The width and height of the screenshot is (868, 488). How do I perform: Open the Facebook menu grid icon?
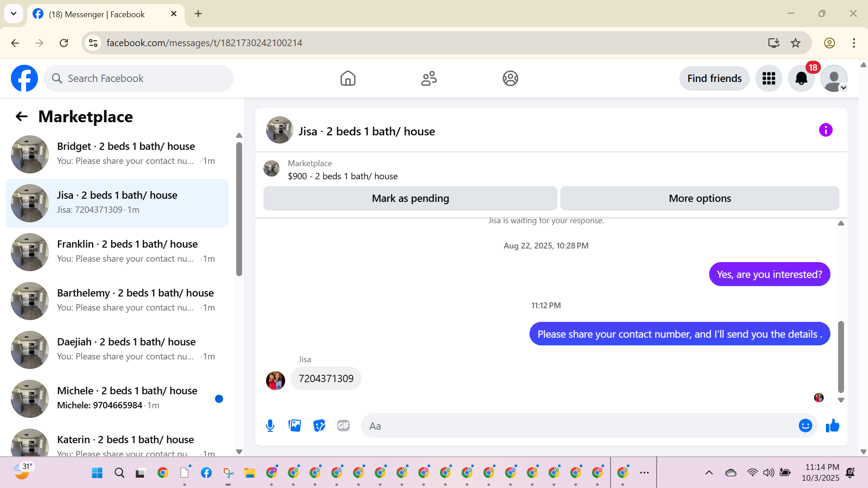(x=768, y=78)
